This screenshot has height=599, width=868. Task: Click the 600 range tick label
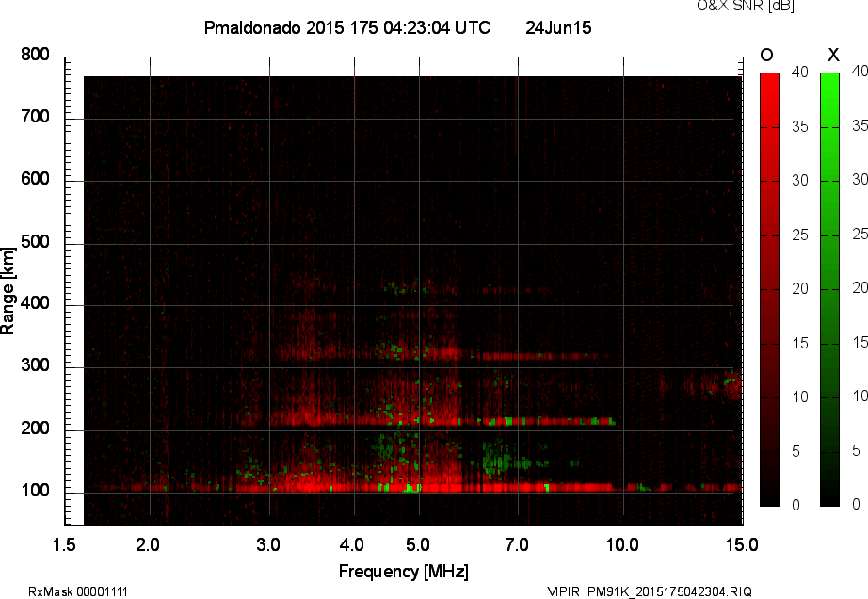[36, 179]
